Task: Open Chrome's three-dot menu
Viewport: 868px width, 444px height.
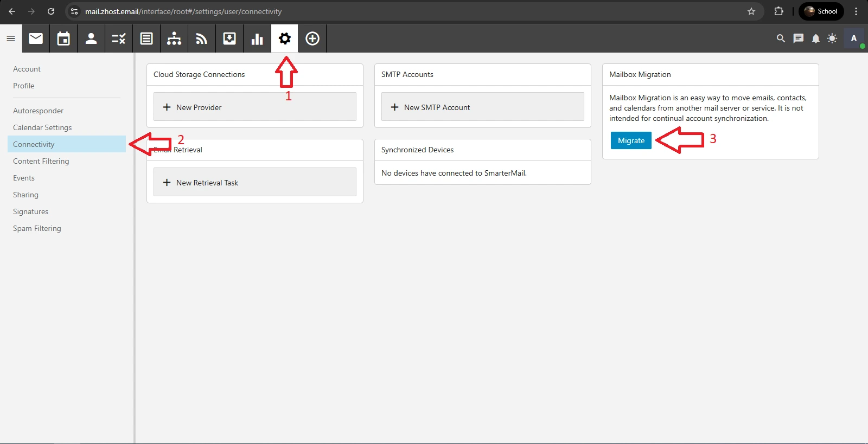Action: pos(856,11)
